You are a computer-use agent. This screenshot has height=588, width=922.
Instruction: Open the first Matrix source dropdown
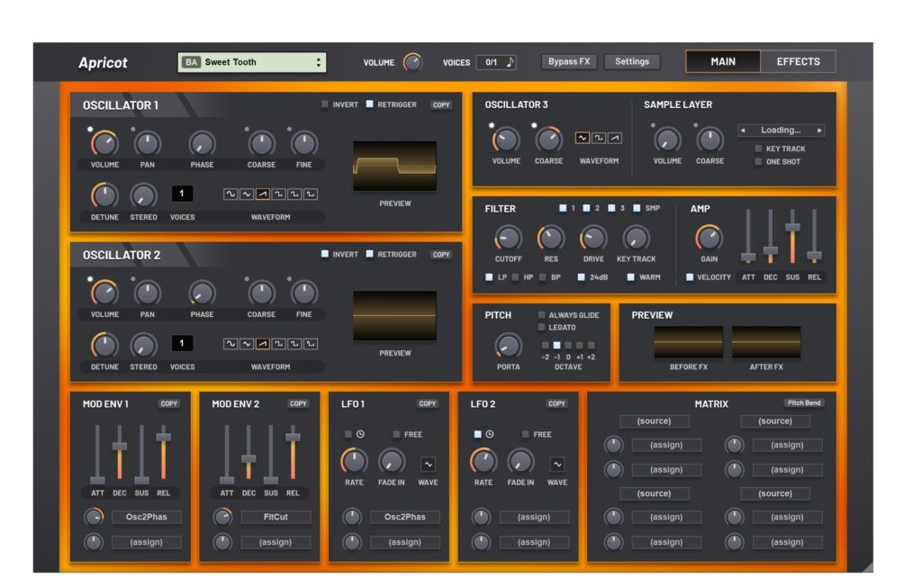point(654,421)
